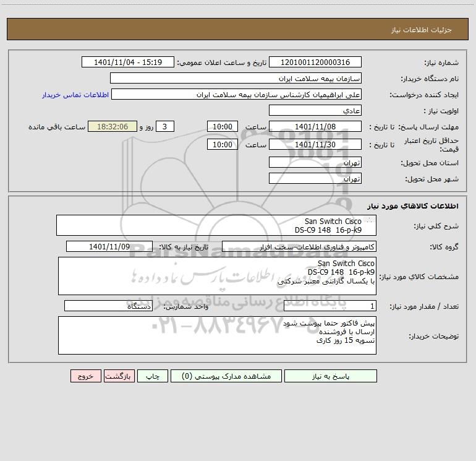
Task: Click the header جزئیات اطلاعات نیاز
Action: tap(422, 30)
